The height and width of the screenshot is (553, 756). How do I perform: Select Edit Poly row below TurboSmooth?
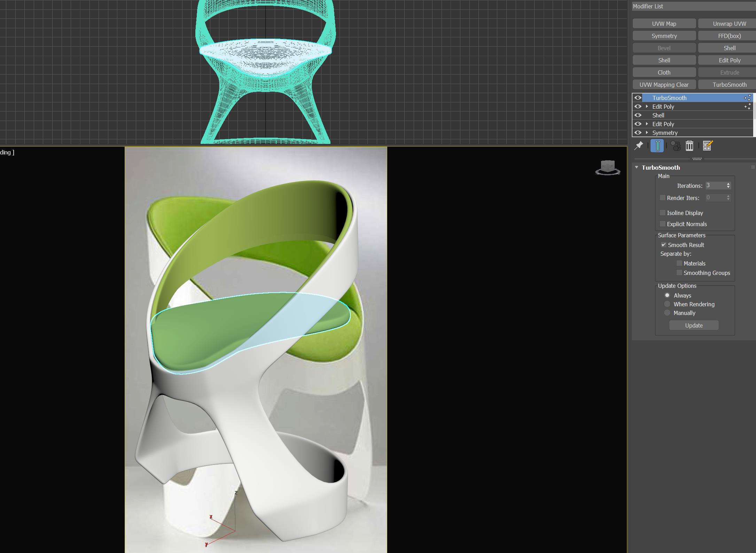pyautogui.click(x=692, y=107)
